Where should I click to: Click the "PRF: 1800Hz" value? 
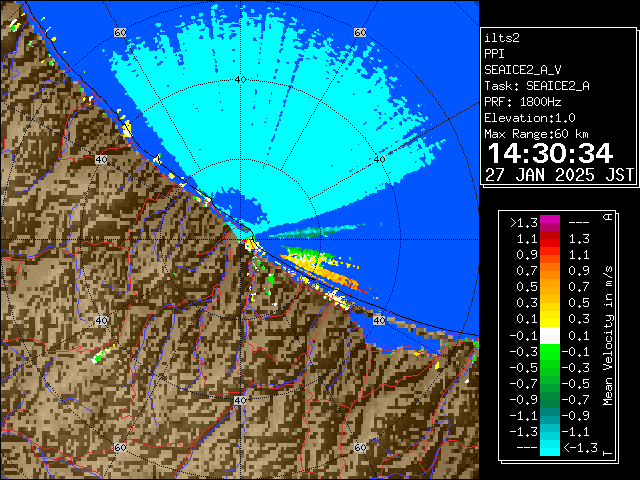522,102
